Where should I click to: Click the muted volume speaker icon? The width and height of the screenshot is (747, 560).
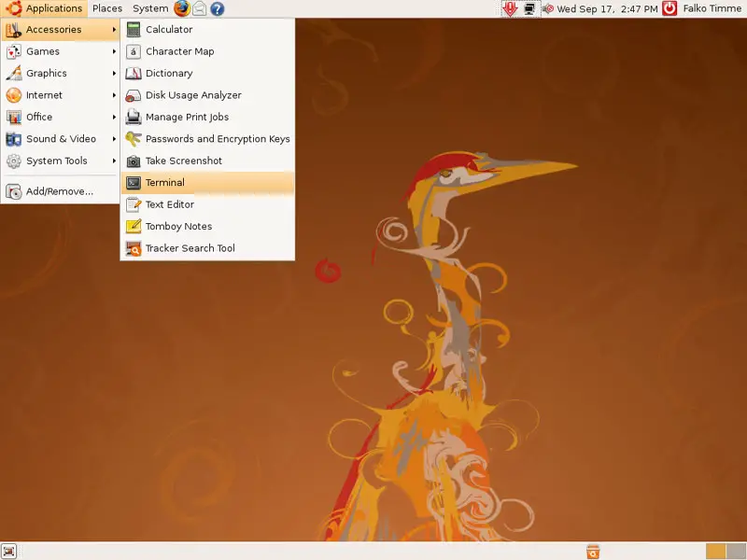pyautogui.click(x=548, y=8)
